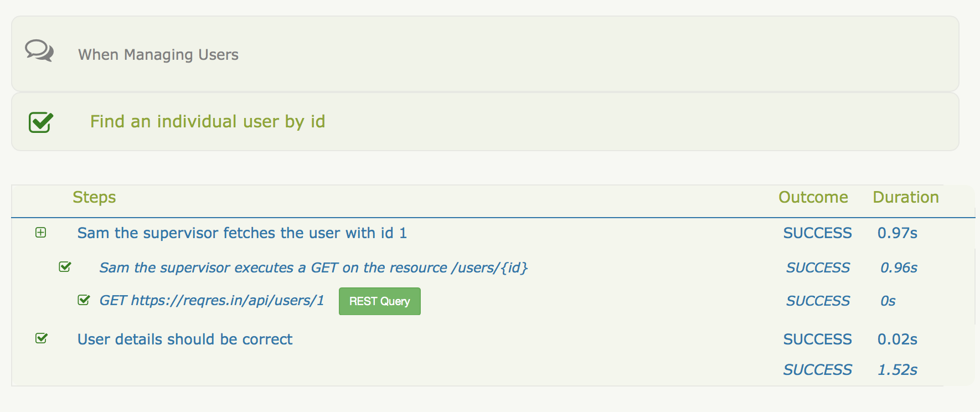980x412 pixels.
Task: Click the SUCCESS outcome of the REST query row
Action: click(818, 301)
